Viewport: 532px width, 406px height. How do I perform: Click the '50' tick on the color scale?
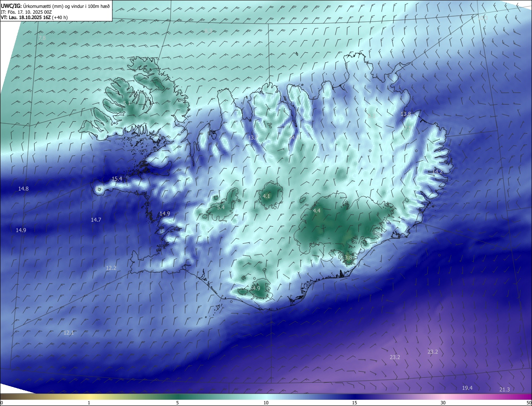pos(529,403)
